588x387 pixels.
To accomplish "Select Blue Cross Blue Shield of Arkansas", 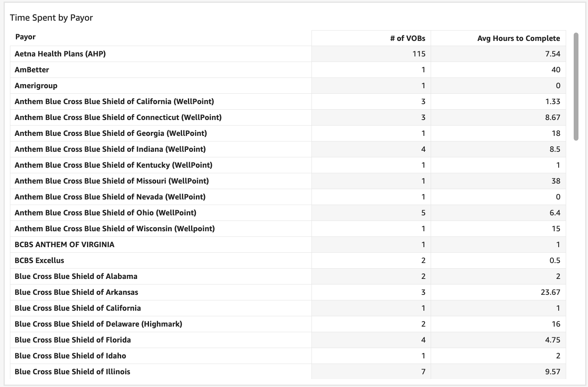I will (76, 292).
